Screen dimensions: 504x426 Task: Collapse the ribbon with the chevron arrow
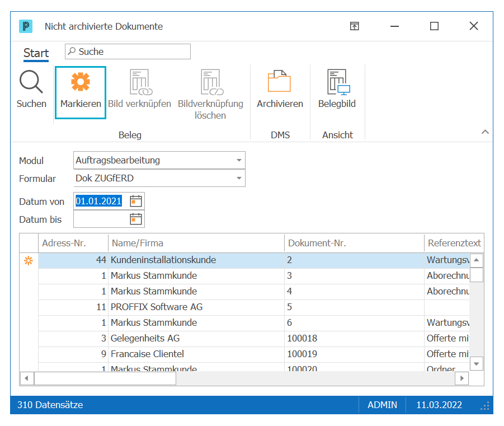[x=485, y=132]
